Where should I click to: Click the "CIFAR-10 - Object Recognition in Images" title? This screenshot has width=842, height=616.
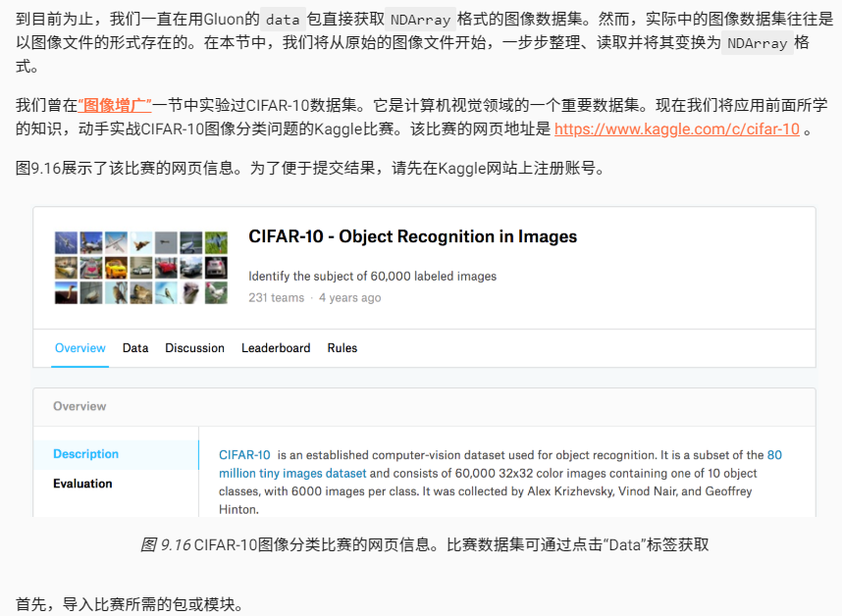[x=412, y=236]
